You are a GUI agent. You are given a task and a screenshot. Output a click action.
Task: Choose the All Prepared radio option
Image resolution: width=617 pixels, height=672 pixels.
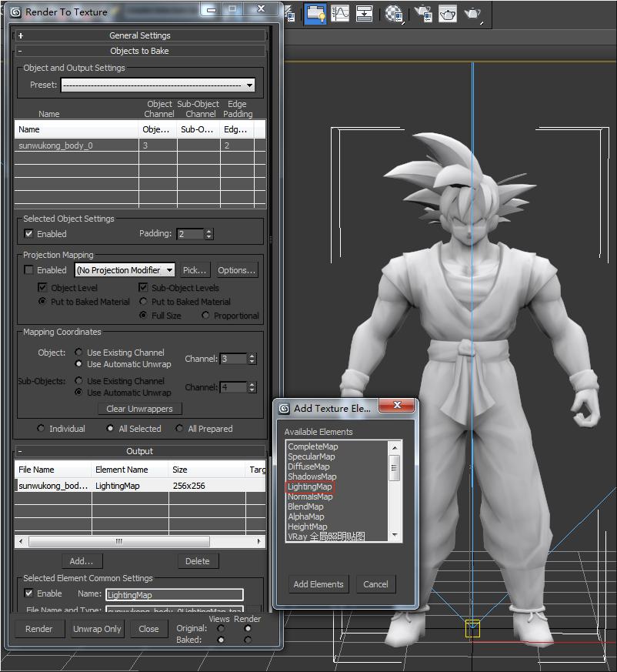tap(179, 428)
